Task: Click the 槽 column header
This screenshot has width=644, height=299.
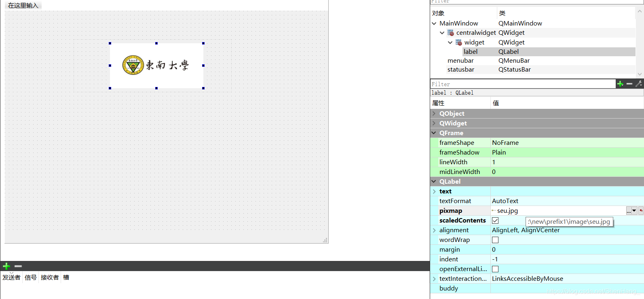Action: [66, 277]
